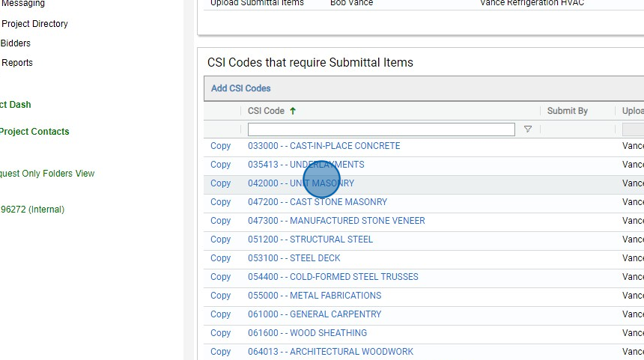Copy the 053100 Steel Deck row
Screen dimensions: 644x360
tap(221, 258)
